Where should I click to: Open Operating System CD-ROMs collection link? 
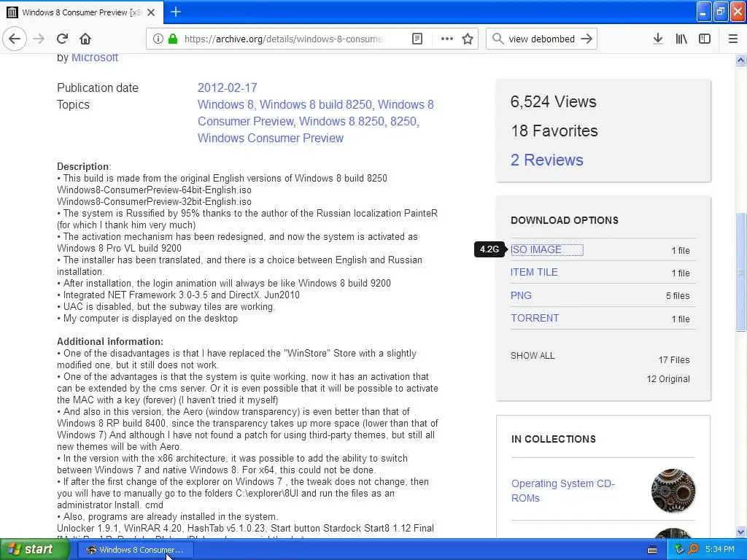[x=563, y=491]
